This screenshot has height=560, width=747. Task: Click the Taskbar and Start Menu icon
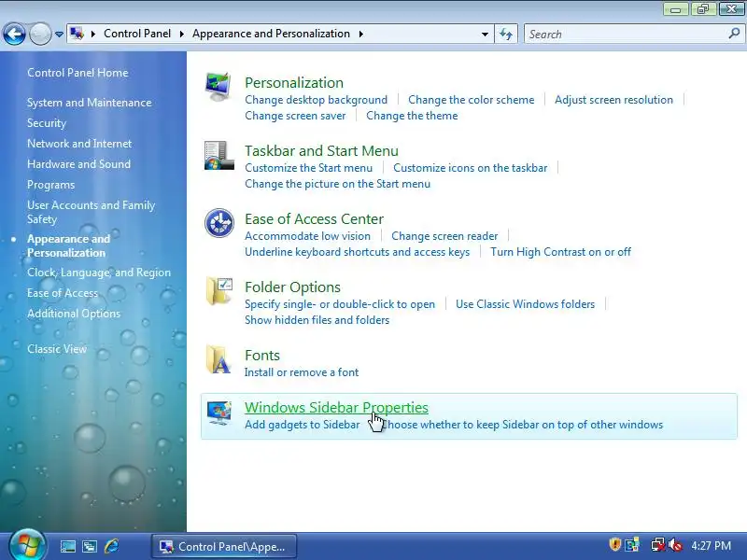(x=218, y=155)
